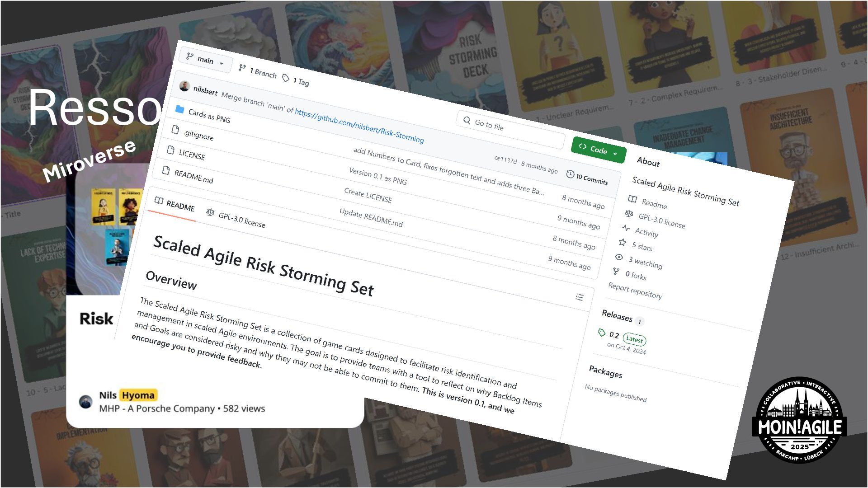Screen dimensions: 868x488
Task: Click the clock icon beside 10 Commits
Action: pyautogui.click(x=570, y=174)
